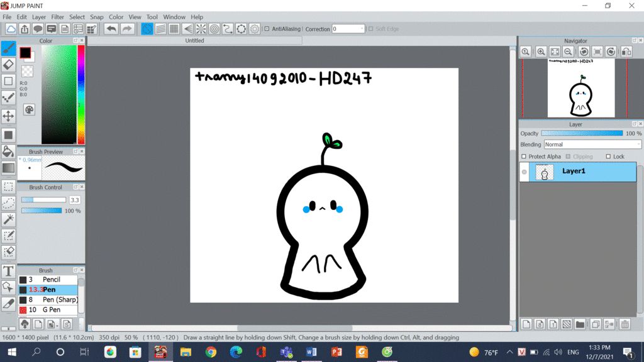Select the Dot tool
This screenshot has height=362, width=644.
click(8, 97)
